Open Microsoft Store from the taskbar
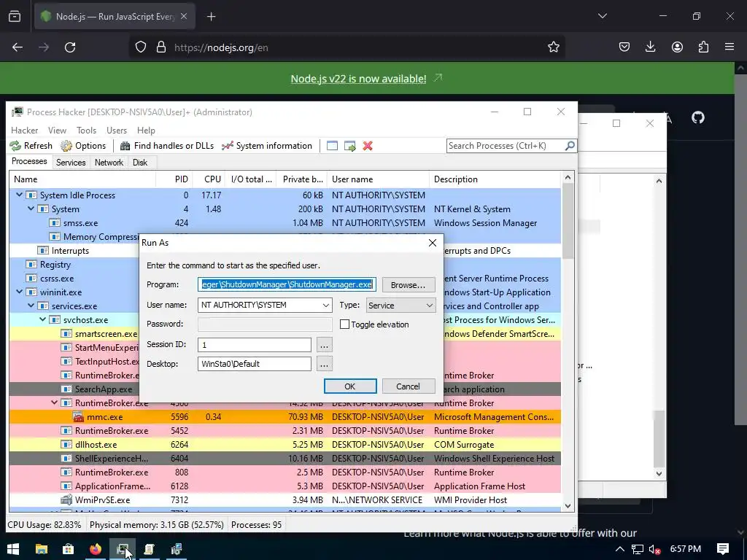Screen dimensions: 747x560 click(68, 549)
